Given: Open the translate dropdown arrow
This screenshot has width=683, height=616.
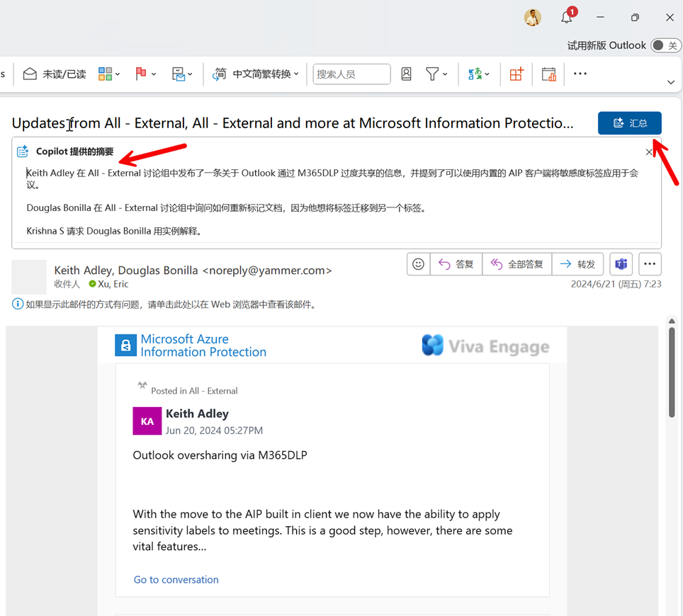Looking at the screenshot, I should [x=487, y=74].
